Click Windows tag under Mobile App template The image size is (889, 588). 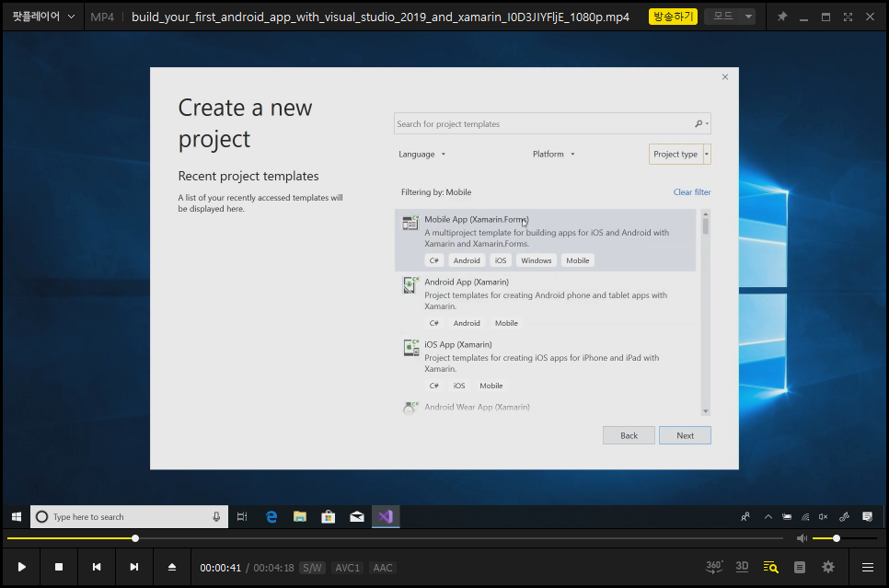click(x=536, y=260)
